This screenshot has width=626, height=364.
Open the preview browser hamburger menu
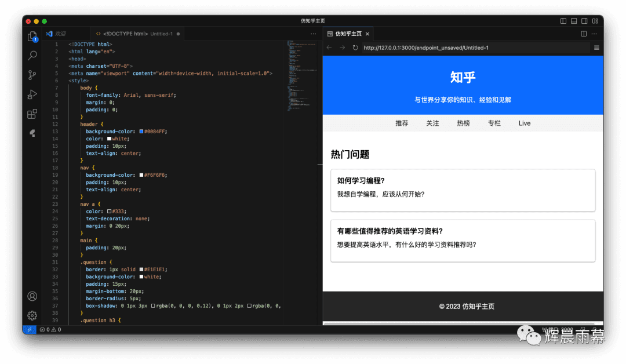coord(596,48)
